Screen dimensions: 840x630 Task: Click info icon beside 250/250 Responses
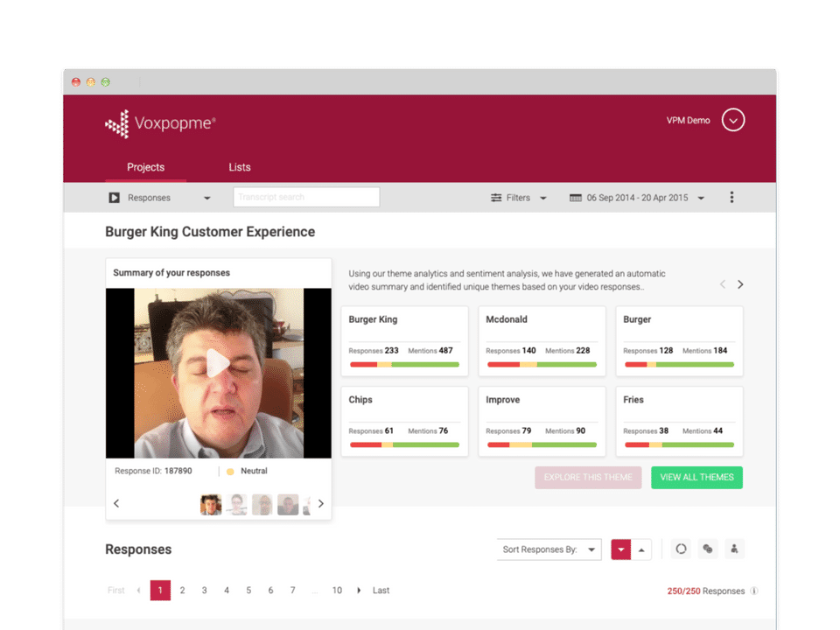click(x=754, y=591)
